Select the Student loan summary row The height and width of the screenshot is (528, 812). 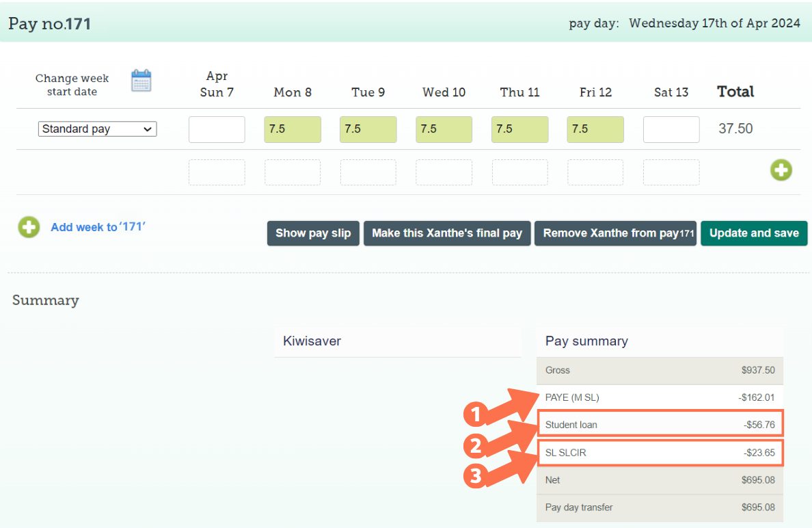(660, 425)
